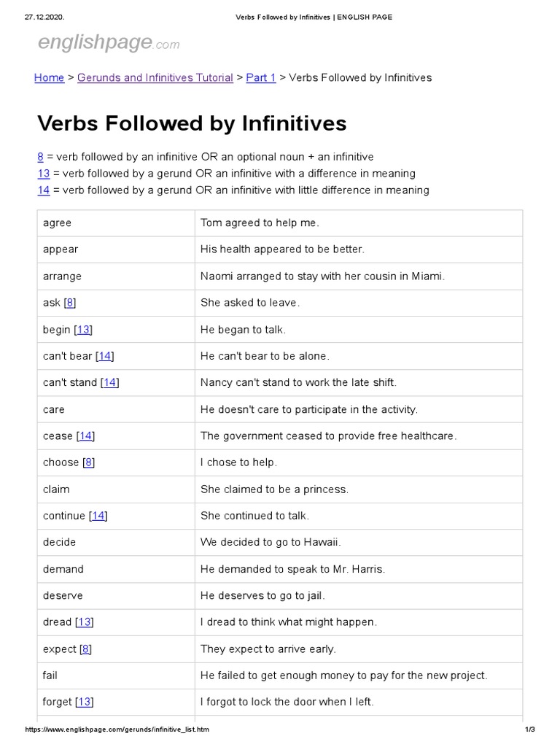Viewport: 560px width, 747px height.
Task: Open footnote 13 next to begin
Action: click(84, 330)
